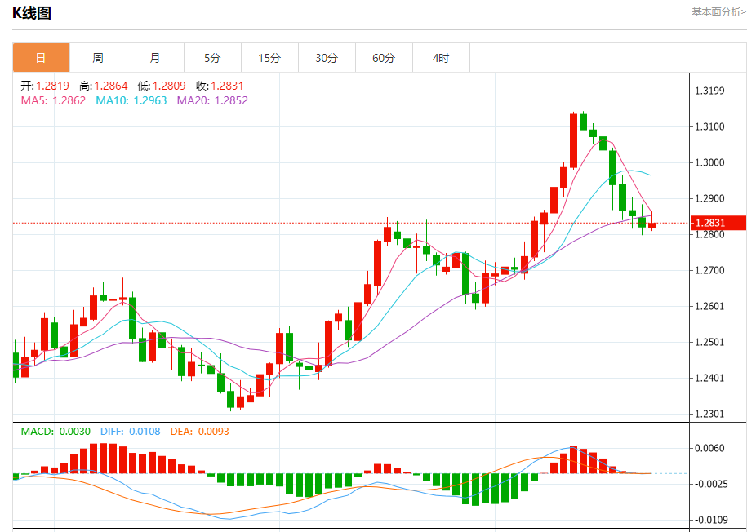756x532 pixels.
Task: Click the DIFF:-0.0108 readout
Action: [x=130, y=432]
